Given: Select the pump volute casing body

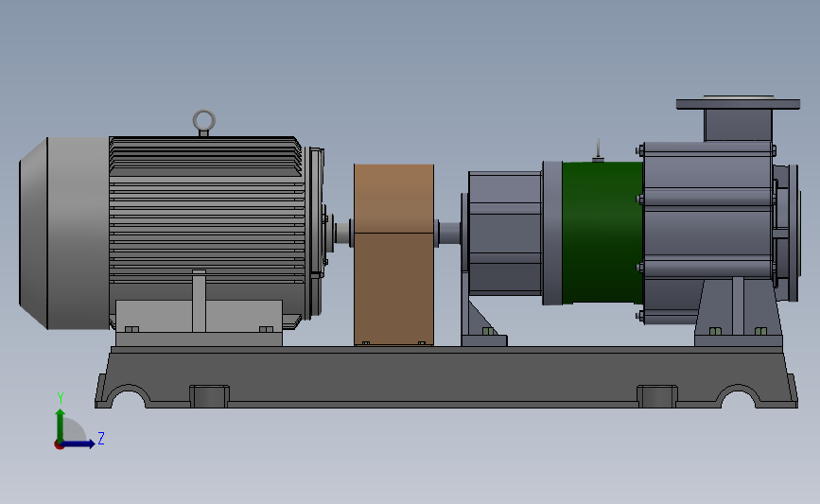Looking at the screenshot, I should (707, 233).
